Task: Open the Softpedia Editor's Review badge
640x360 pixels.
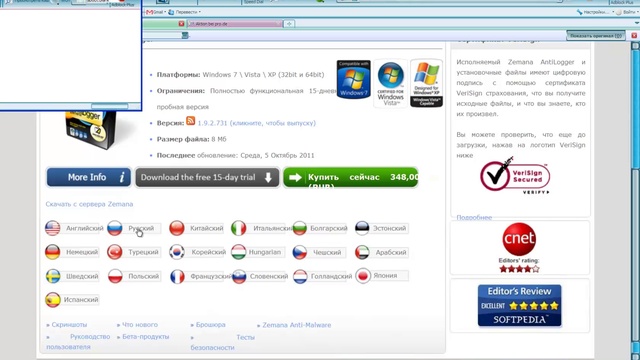Action: coord(520,305)
